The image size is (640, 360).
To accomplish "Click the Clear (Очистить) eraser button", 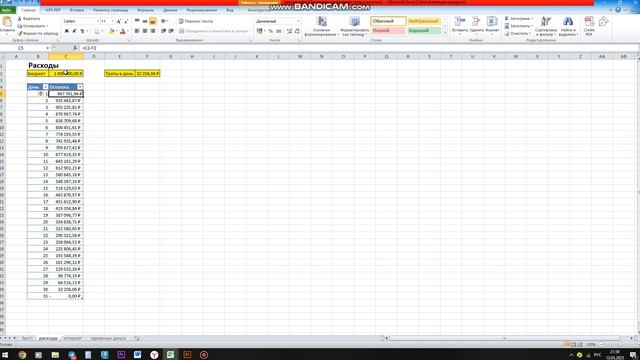I will pyautogui.click(x=517, y=33).
